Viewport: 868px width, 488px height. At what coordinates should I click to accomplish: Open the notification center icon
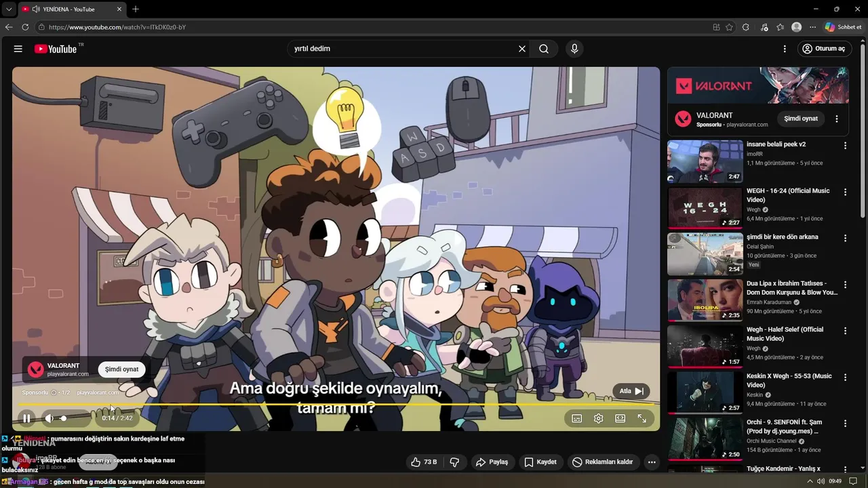[x=853, y=481]
